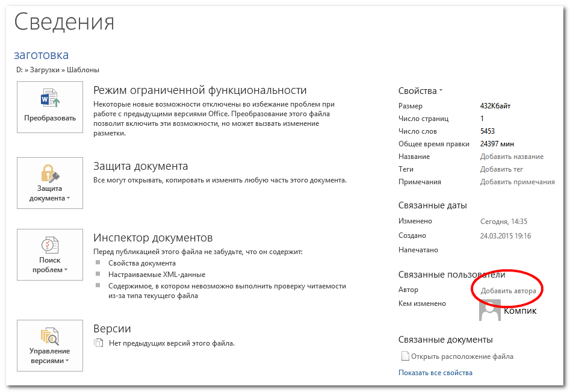
Task: Click the size value 432Кбайт
Action: click(495, 106)
